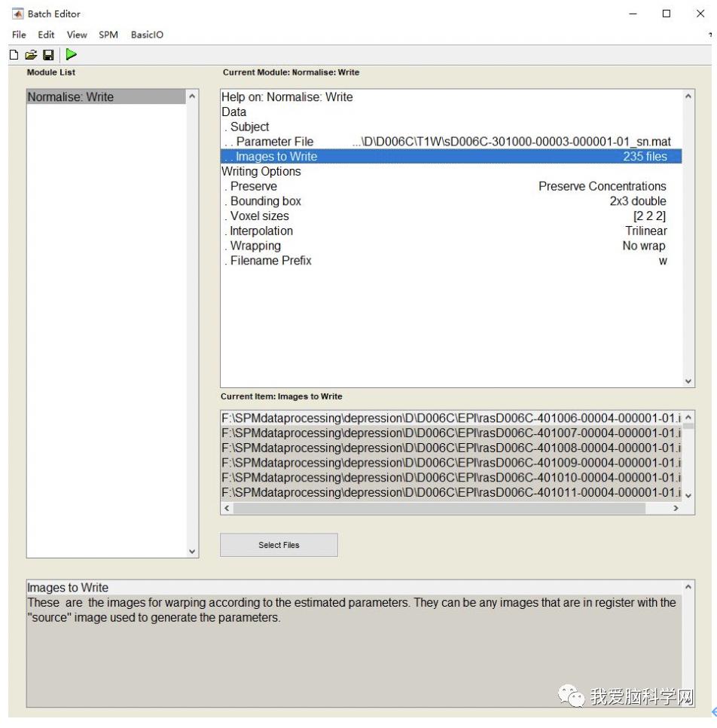Screen dimensions: 717x728
Task: Click file list scroll up arrow
Action: point(688,417)
